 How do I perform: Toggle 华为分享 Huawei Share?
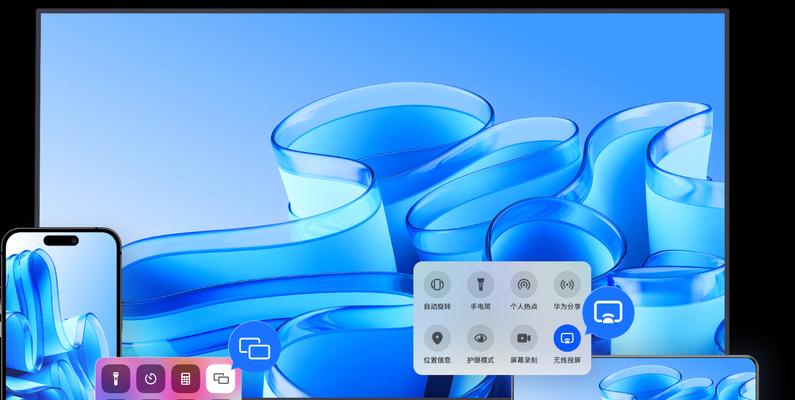[567, 284]
